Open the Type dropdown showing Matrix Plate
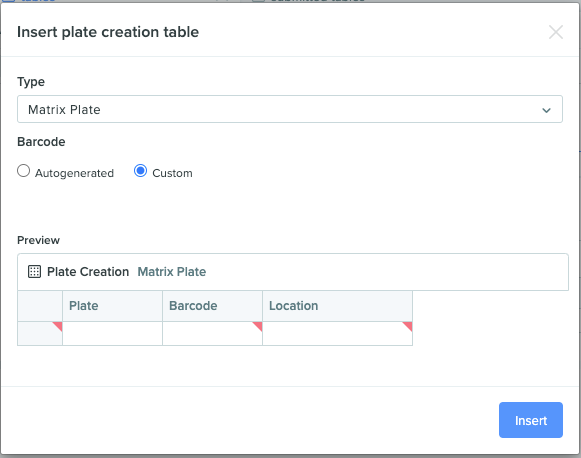581x458 pixels. coord(290,109)
